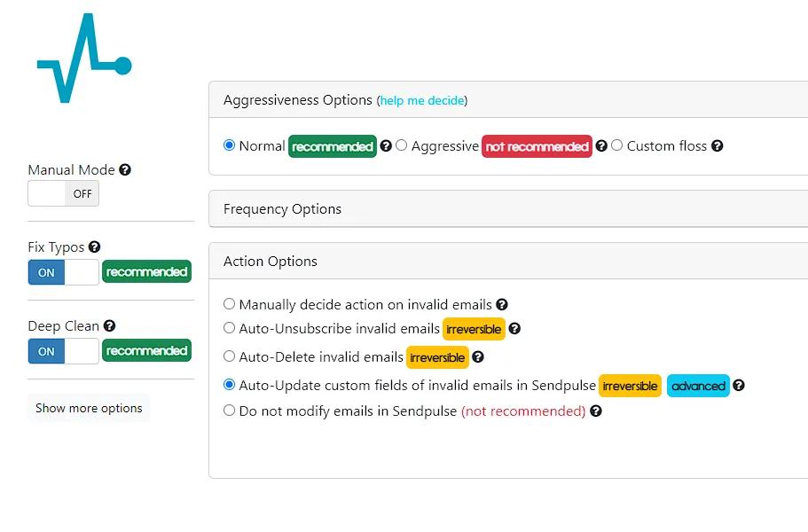Click the recommended badge beside Deep Clean
This screenshot has height=532, width=808.
(x=147, y=351)
